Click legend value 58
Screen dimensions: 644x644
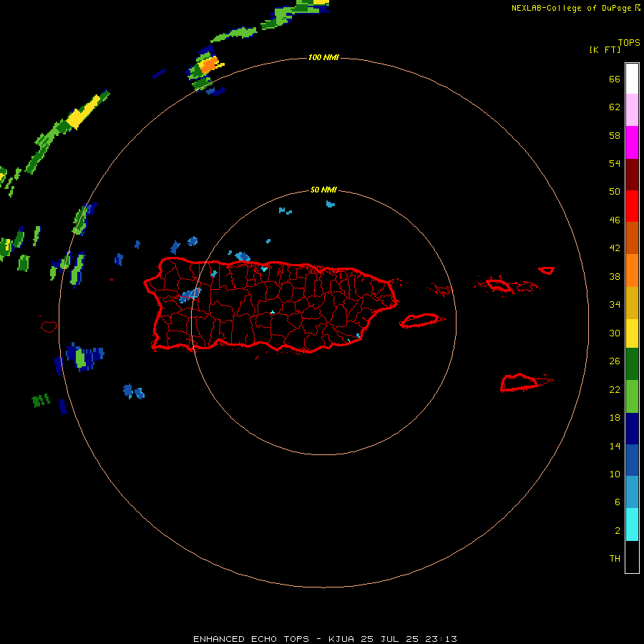coord(615,135)
